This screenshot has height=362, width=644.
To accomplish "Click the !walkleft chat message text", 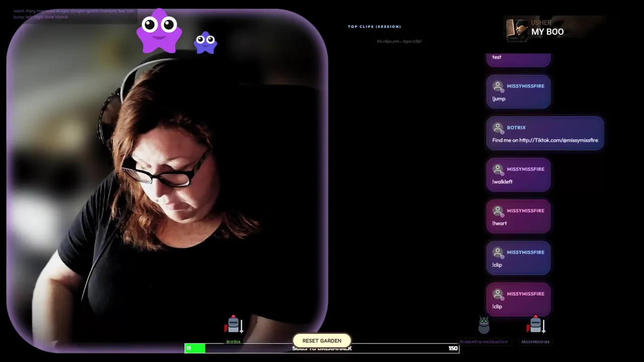I will (x=502, y=182).
